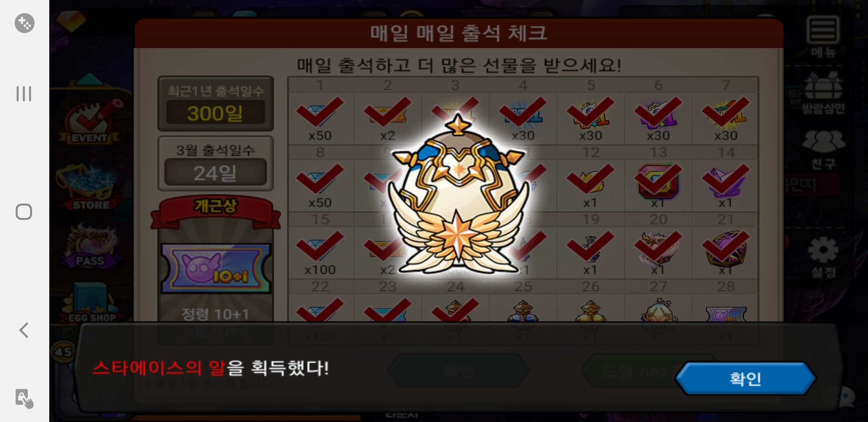
Task: Open the EGG SHOP icon
Action: 91,303
